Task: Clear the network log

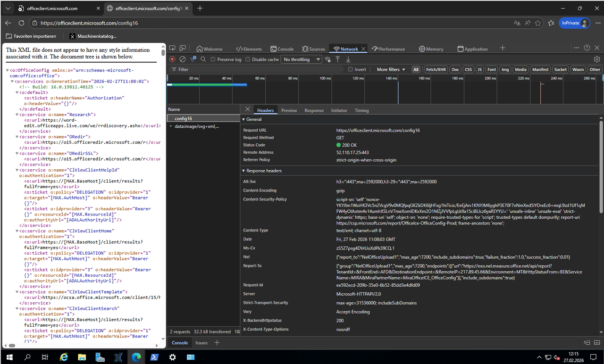Action: [x=183, y=59]
